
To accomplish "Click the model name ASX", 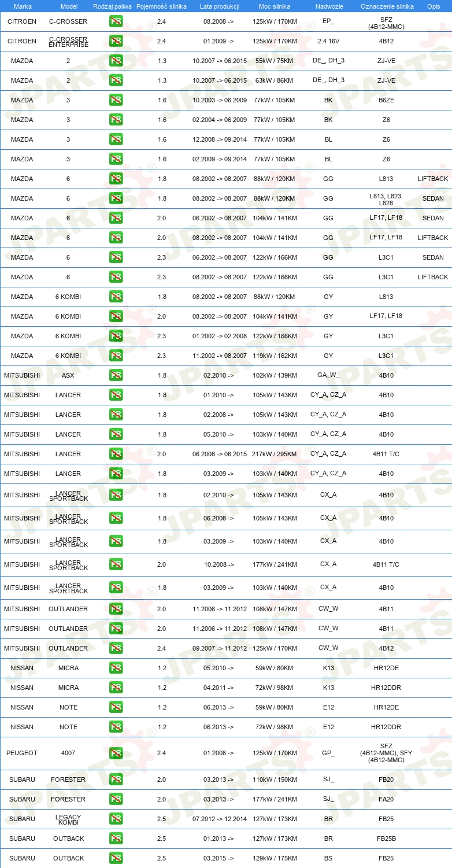I will [68, 375].
